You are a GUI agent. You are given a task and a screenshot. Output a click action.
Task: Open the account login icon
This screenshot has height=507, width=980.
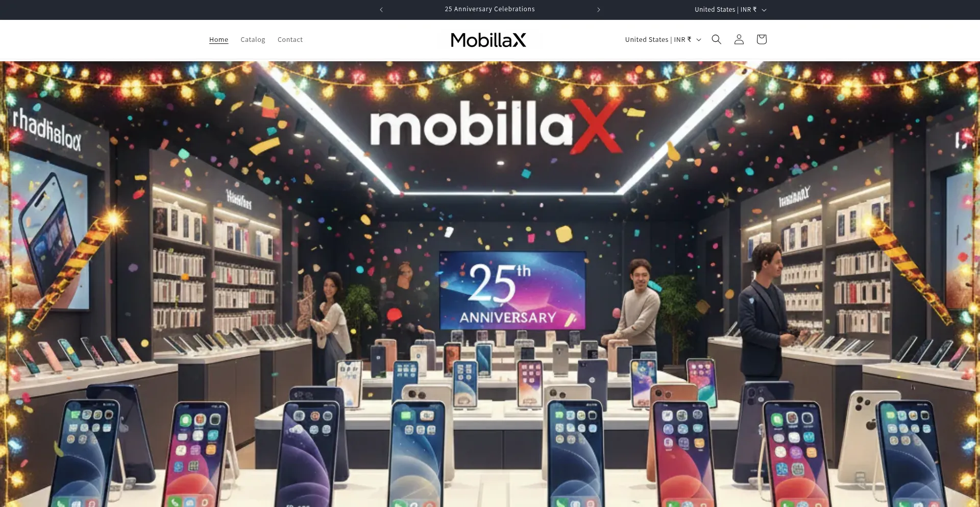(739, 39)
